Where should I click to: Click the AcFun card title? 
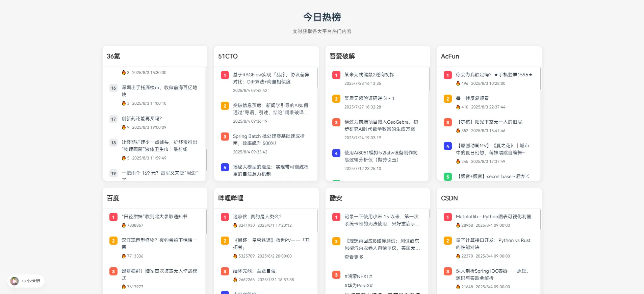click(450, 56)
